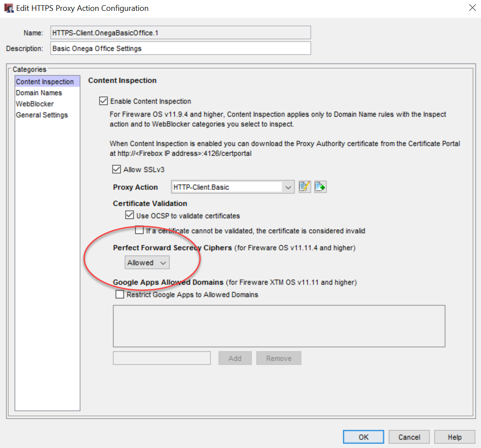Screen dimensions: 481x448
Task: Click the bold 'Content Inspection' panel heading
Action: point(123,80)
